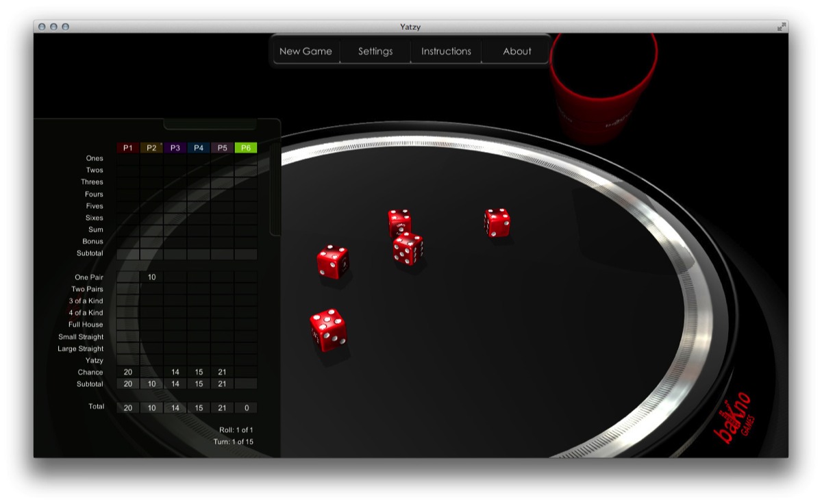Score Fives in the P6 column cell
Viewport: 822px width, 504px height.
[246, 206]
